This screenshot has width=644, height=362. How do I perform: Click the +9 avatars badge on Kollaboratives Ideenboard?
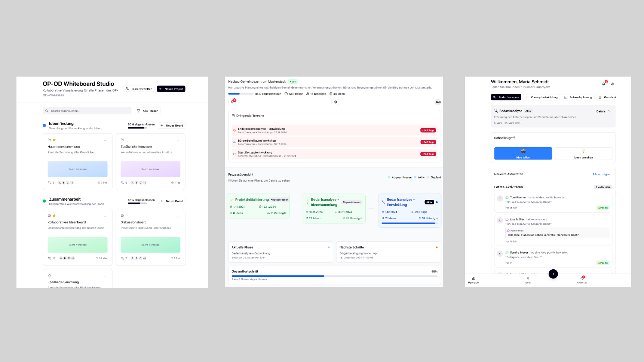pyautogui.click(x=73, y=258)
